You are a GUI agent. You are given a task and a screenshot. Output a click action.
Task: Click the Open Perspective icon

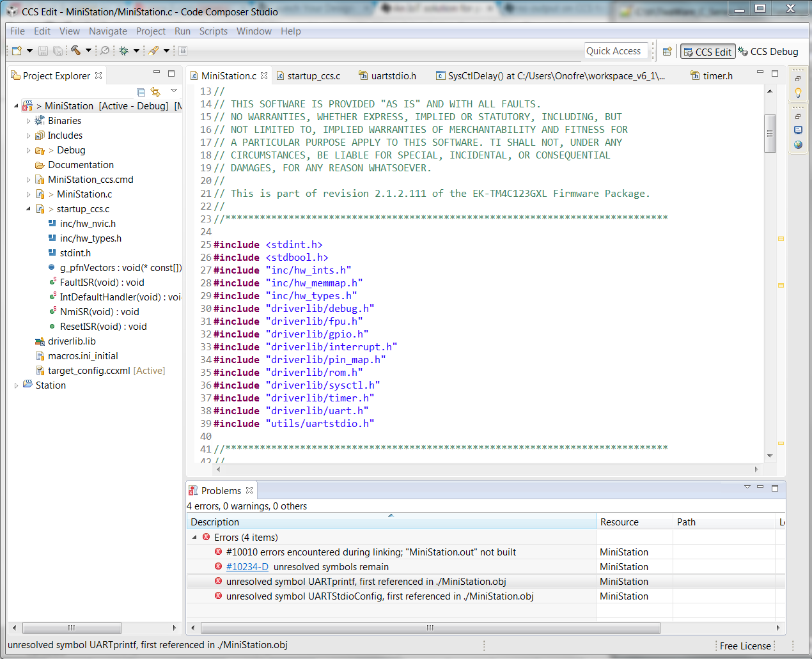[667, 52]
